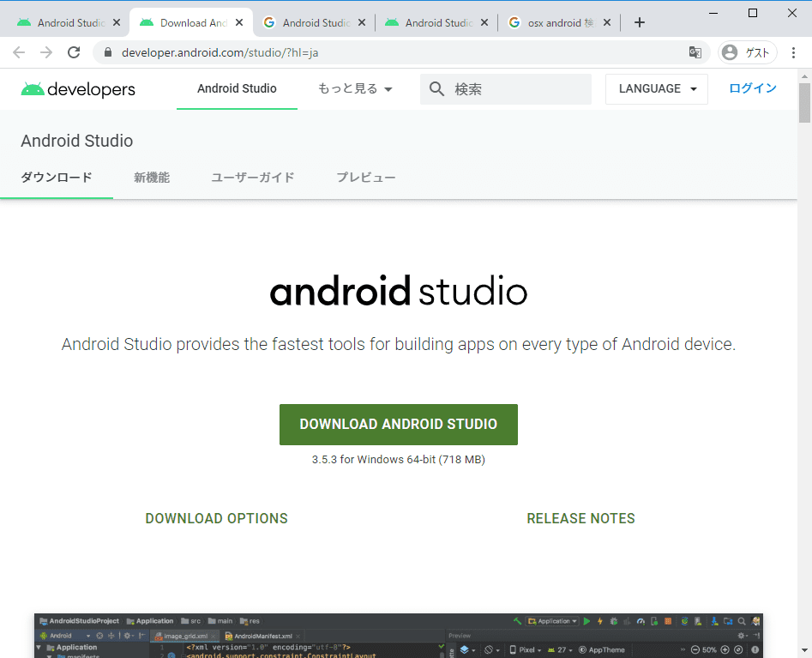Click the 'Android Studio' section heading
The width and height of the screenshot is (812, 658).
click(76, 141)
